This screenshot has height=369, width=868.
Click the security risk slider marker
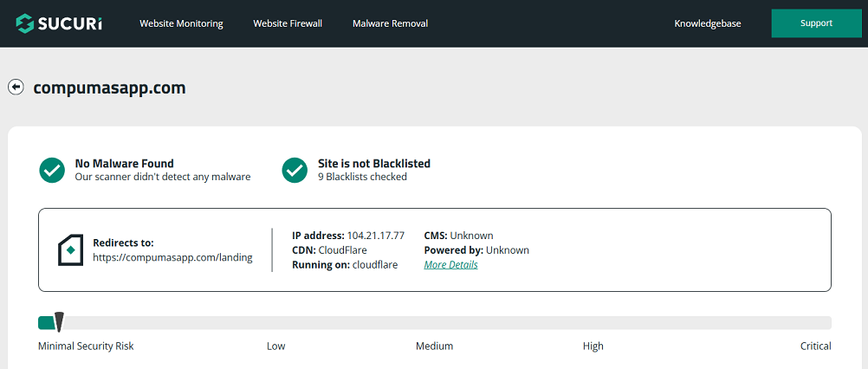59,322
